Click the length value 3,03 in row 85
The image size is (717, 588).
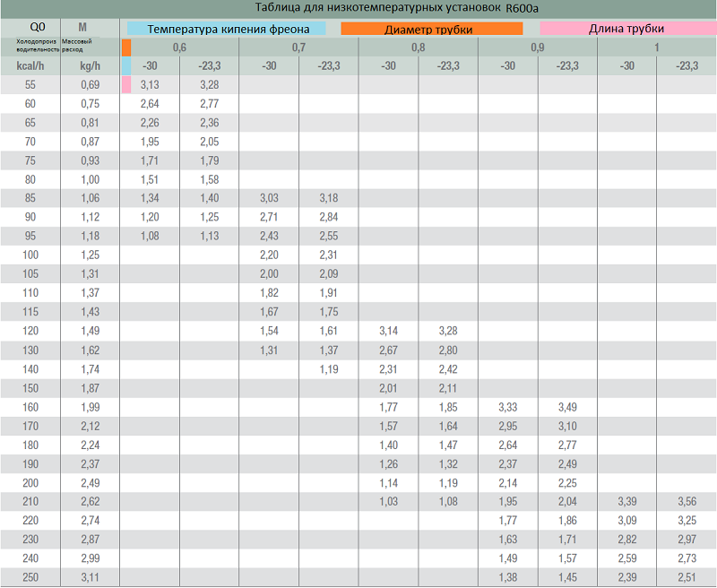point(270,198)
